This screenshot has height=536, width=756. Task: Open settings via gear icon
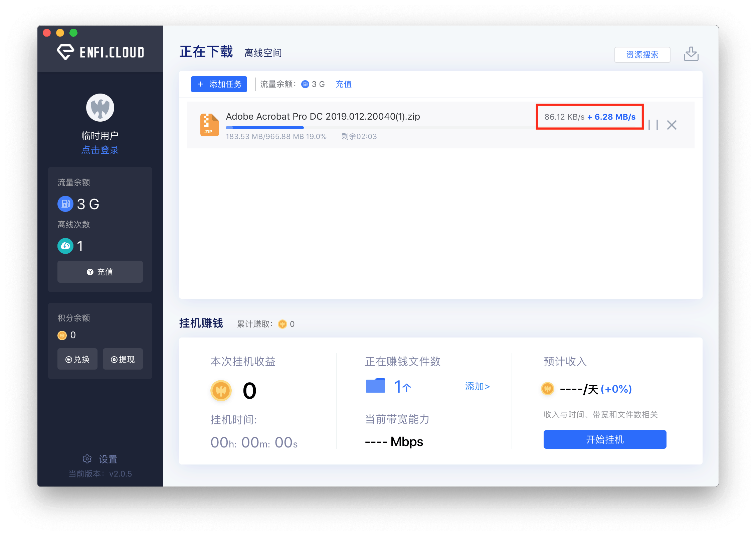87,459
